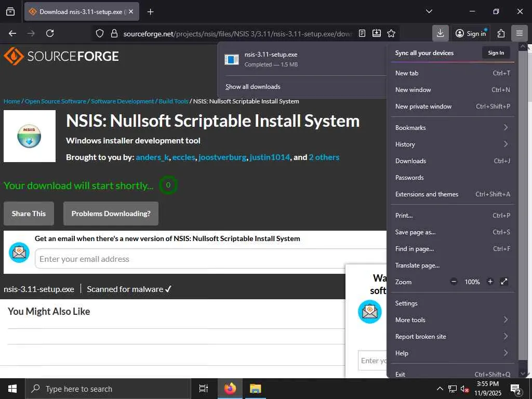Screen dimensions: 532x399
Task: Open Settings from the menu
Action: [453, 303]
